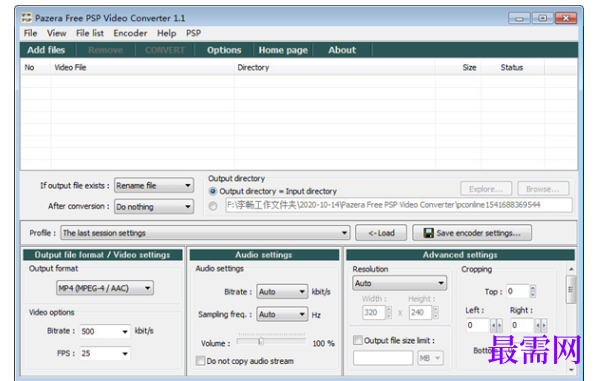The height and width of the screenshot is (381, 600).
Task: Expand the Profile dropdown
Action: [x=205, y=233]
